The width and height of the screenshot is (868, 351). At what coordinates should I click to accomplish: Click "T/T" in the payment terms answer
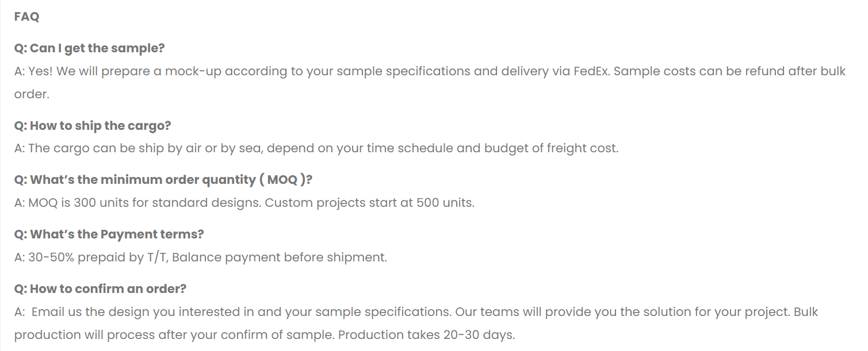click(156, 257)
